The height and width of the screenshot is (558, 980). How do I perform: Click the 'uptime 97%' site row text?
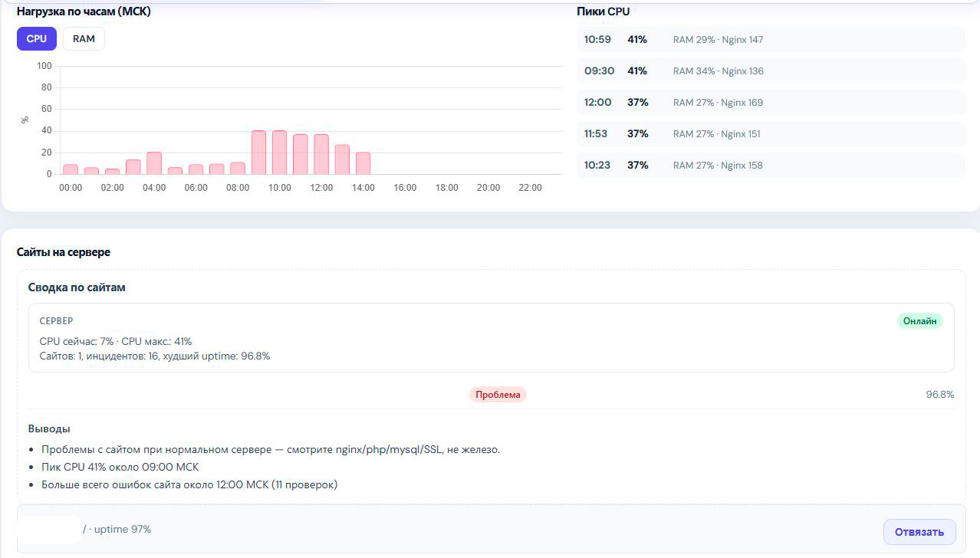pyautogui.click(x=123, y=530)
